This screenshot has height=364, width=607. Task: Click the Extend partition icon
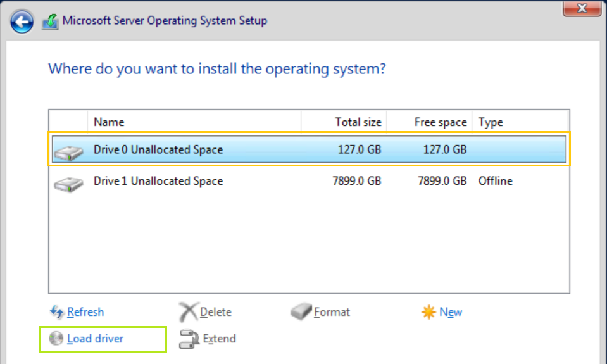189,339
